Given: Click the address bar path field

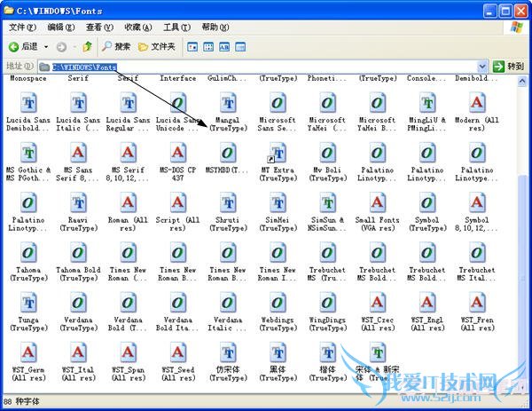Looking at the screenshot, I should coord(258,67).
